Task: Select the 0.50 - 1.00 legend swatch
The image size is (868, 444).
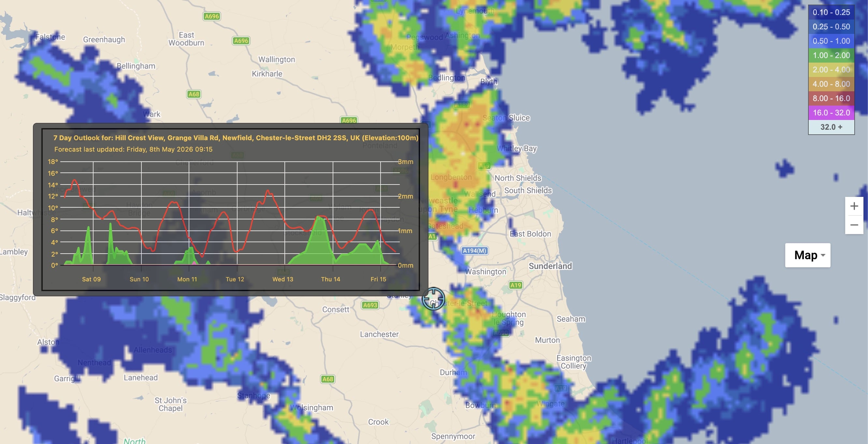Action: point(831,41)
